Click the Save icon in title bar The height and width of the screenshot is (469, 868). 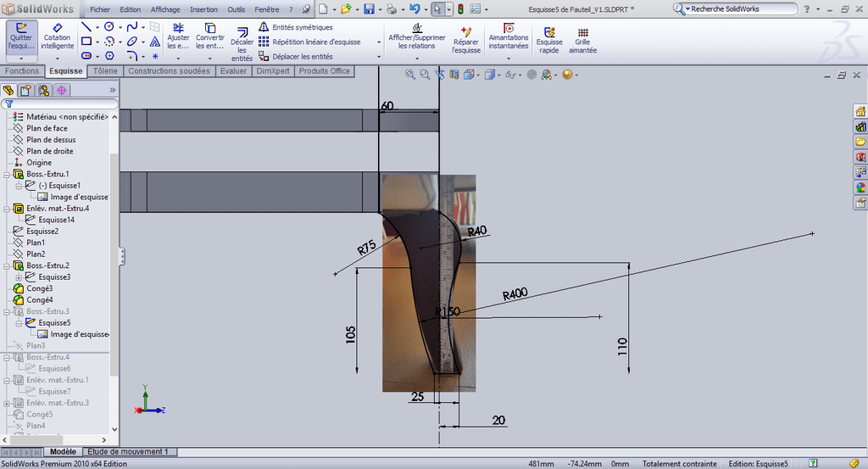coord(370,8)
